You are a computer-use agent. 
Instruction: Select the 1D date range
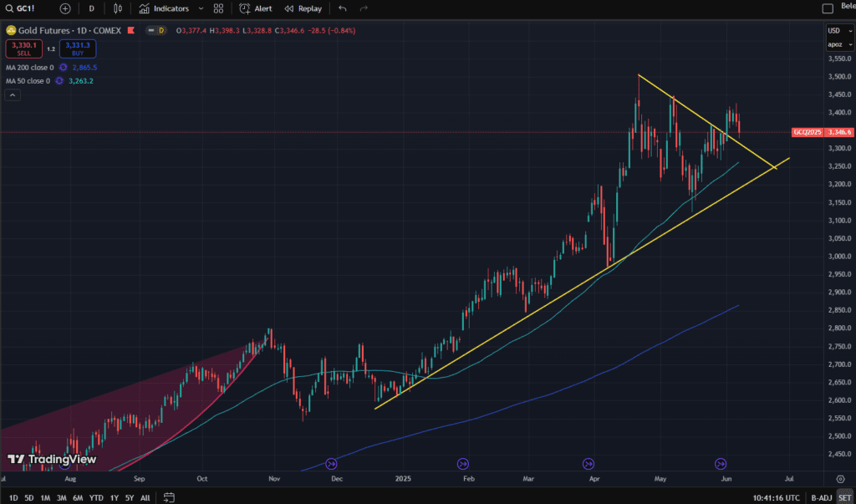13,498
